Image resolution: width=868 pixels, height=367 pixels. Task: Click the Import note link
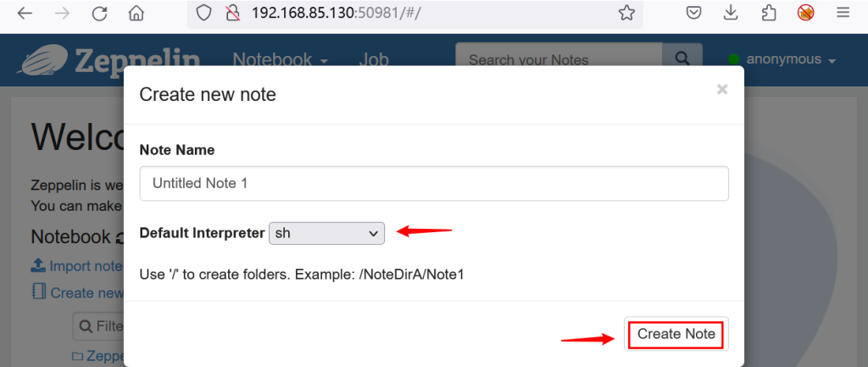pos(76,266)
